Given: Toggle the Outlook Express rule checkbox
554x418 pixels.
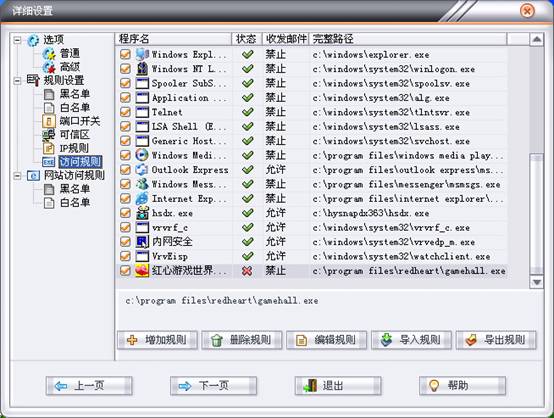Looking at the screenshot, I should click(125, 170).
